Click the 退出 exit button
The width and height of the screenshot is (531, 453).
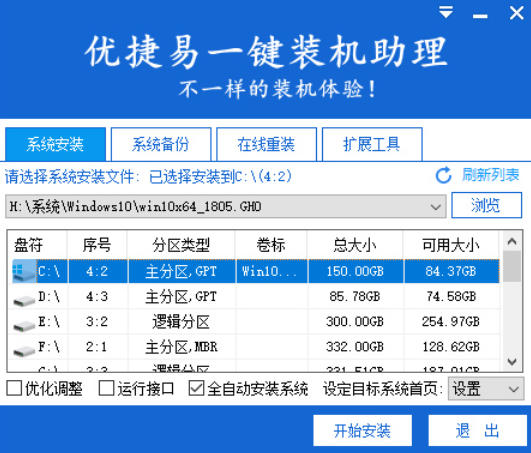click(x=477, y=431)
